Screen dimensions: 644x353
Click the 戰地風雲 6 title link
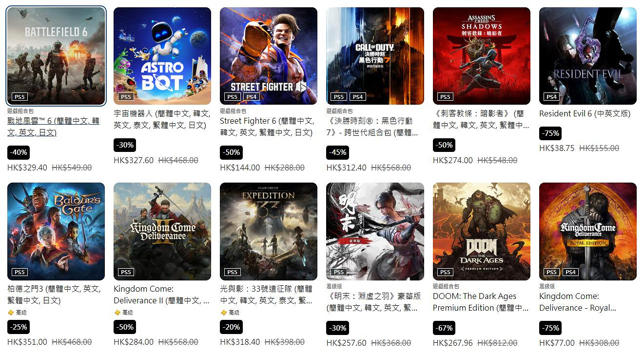point(54,127)
